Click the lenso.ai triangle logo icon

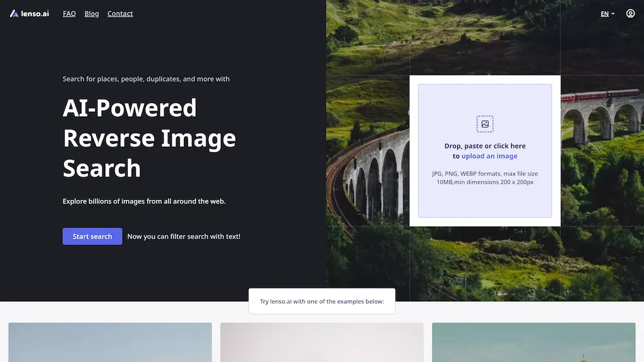[14, 13]
